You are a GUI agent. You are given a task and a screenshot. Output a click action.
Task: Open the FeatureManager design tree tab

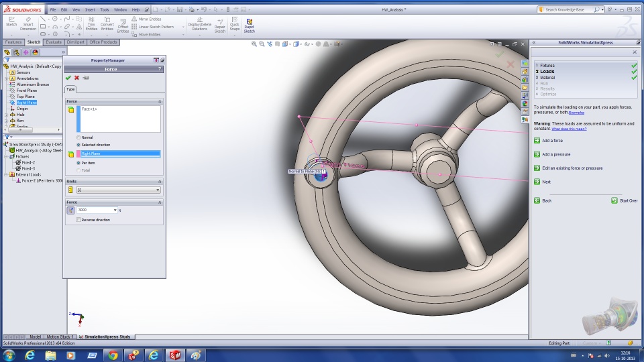tap(7, 52)
